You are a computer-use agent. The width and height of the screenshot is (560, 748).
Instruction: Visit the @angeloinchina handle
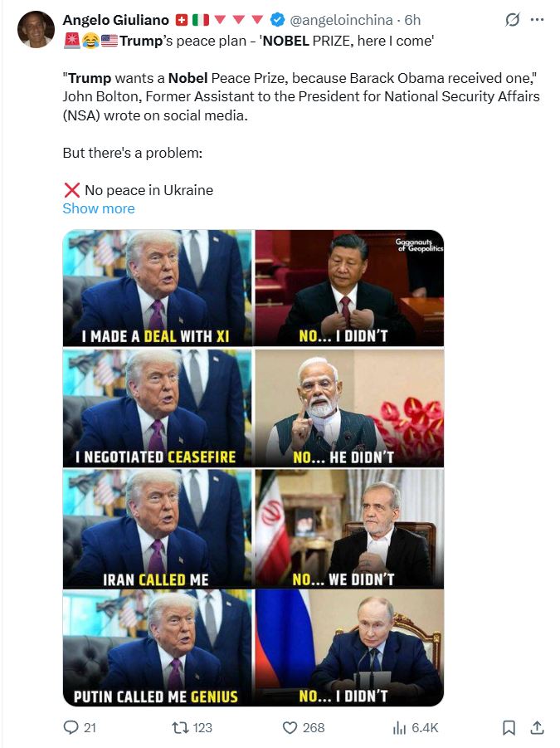[341, 20]
